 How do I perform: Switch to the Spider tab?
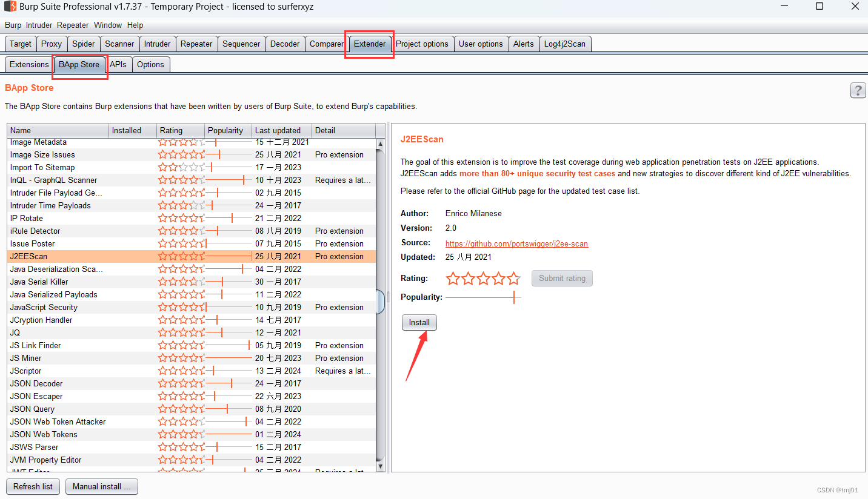[84, 44]
